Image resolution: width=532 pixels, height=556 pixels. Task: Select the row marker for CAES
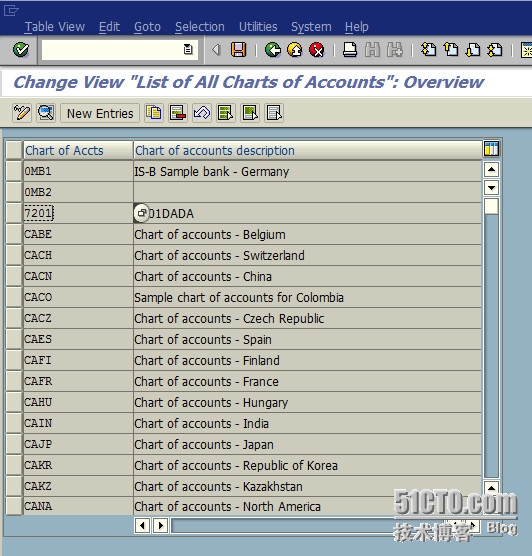tap(14, 339)
